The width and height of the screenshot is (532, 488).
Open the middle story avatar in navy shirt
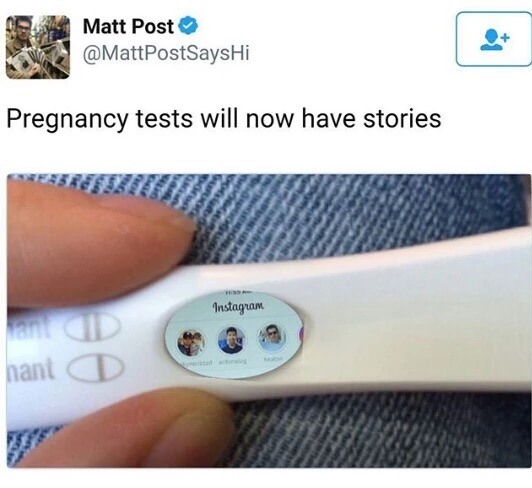(x=231, y=340)
